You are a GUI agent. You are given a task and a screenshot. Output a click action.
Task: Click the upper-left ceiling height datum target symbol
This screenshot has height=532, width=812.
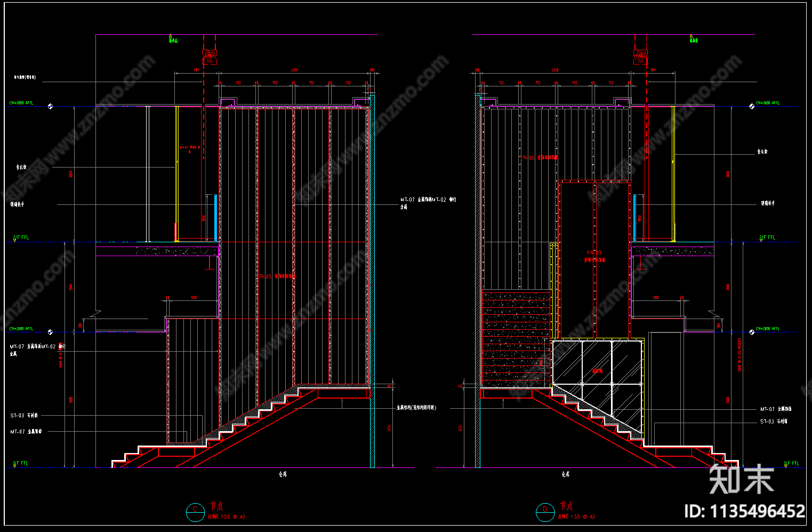(50, 106)
